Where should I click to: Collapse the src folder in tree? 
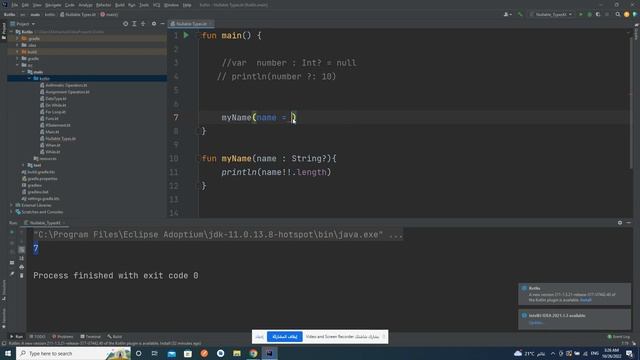[18, 65]
